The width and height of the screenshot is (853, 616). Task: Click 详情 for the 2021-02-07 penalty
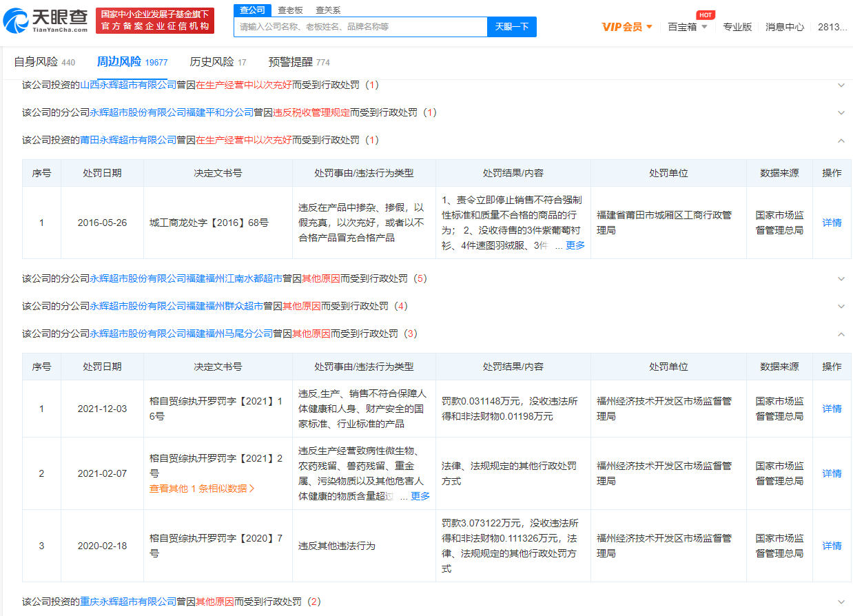(x=832, y=473)
